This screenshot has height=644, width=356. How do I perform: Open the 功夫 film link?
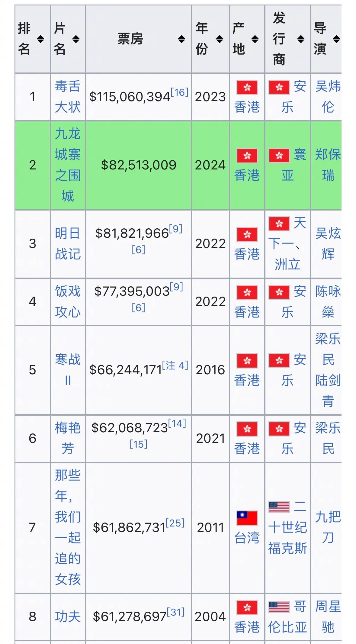click(68, 617)
